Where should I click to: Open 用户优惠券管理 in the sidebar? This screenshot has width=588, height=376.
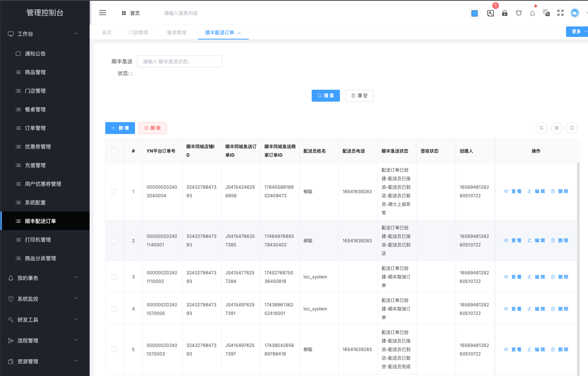(x=45, y=184)
